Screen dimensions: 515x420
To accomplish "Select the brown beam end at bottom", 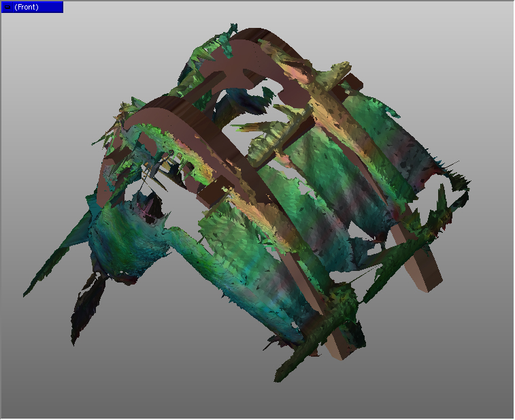I will pyautogui.click(x=338, y=350).
